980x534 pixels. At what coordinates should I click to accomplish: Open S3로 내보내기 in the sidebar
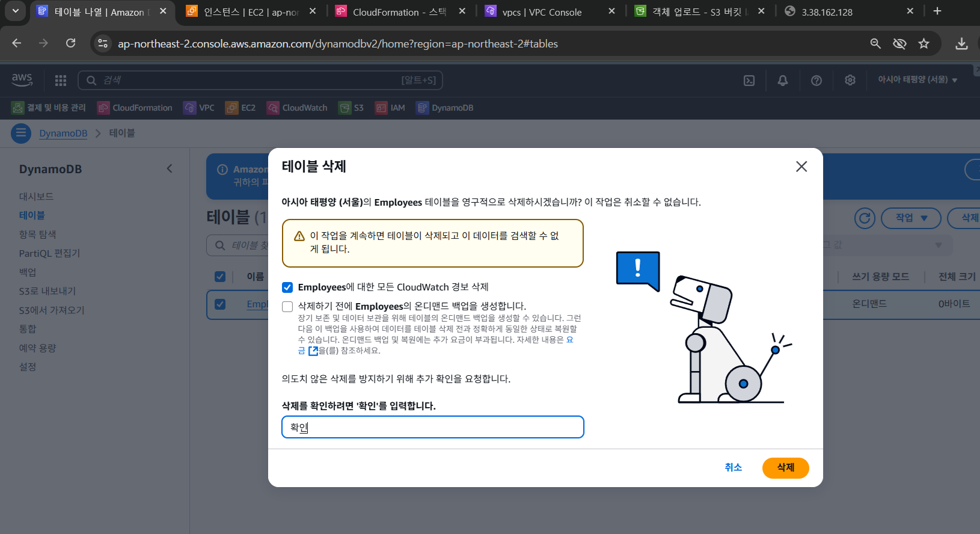(47, 291)
